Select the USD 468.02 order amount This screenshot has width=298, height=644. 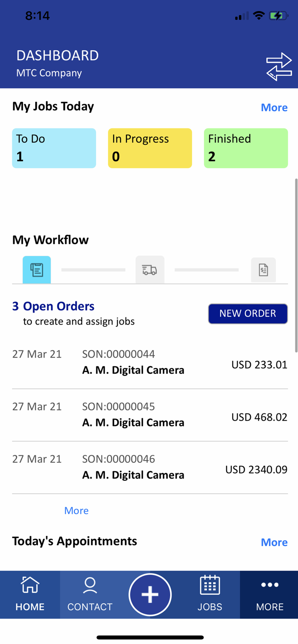coord(259,417)
